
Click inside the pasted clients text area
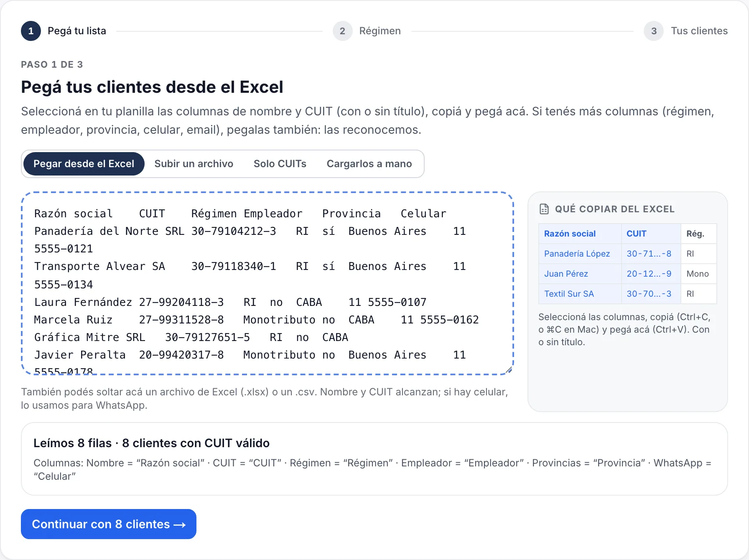click(x=267, y=283)
